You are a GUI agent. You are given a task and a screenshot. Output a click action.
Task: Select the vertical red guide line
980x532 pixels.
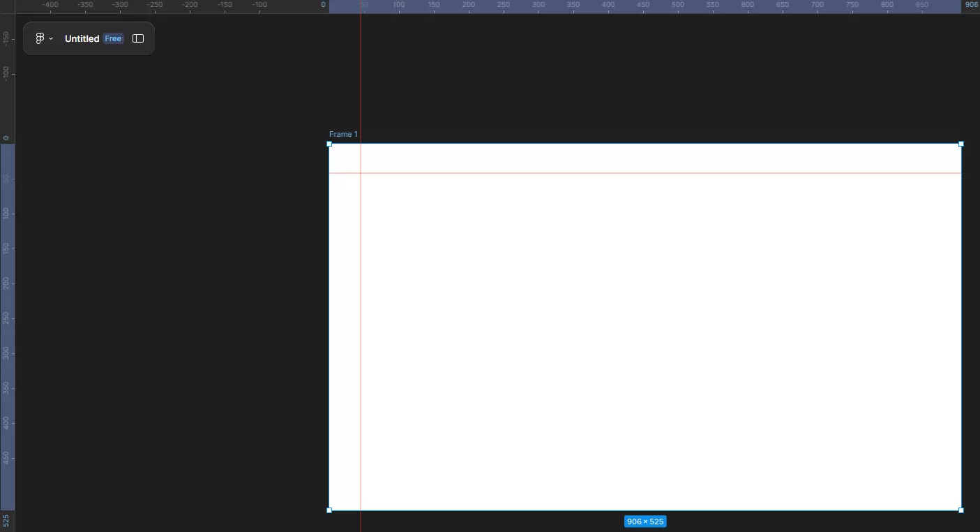pyautogui.click(x=361, y=314)
